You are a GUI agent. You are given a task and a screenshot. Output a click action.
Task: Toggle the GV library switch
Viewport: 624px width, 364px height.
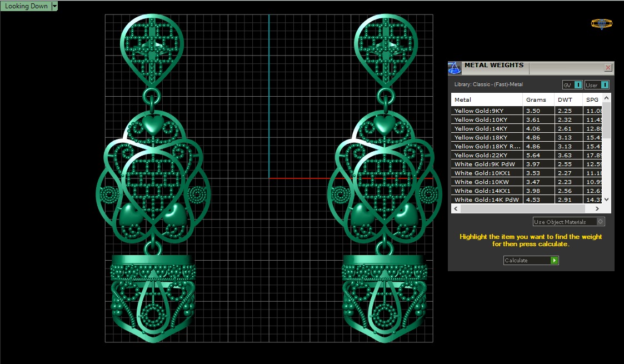572,84
